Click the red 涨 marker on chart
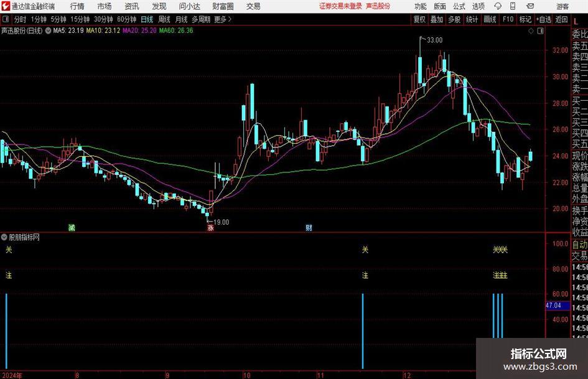Image resolution: width=588 pixels, height=379 pixels. [x=210, y=227]
